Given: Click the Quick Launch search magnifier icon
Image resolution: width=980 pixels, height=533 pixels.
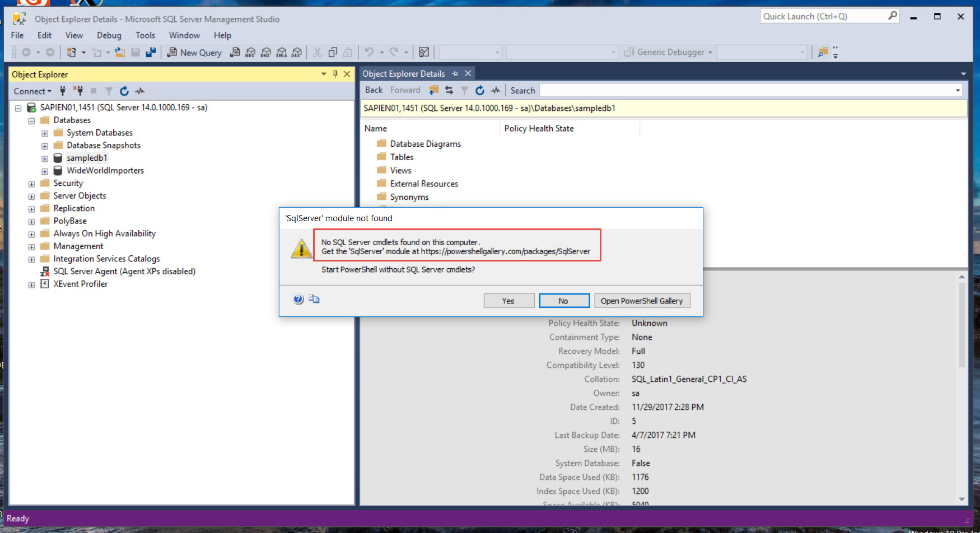Looking at the screenshot, I should pos(893,16).
